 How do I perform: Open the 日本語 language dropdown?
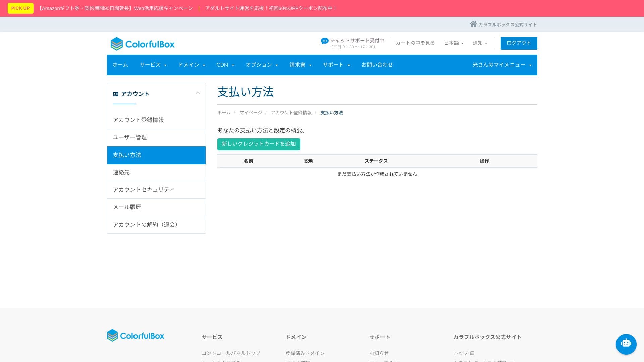click(x=453, y=43)
